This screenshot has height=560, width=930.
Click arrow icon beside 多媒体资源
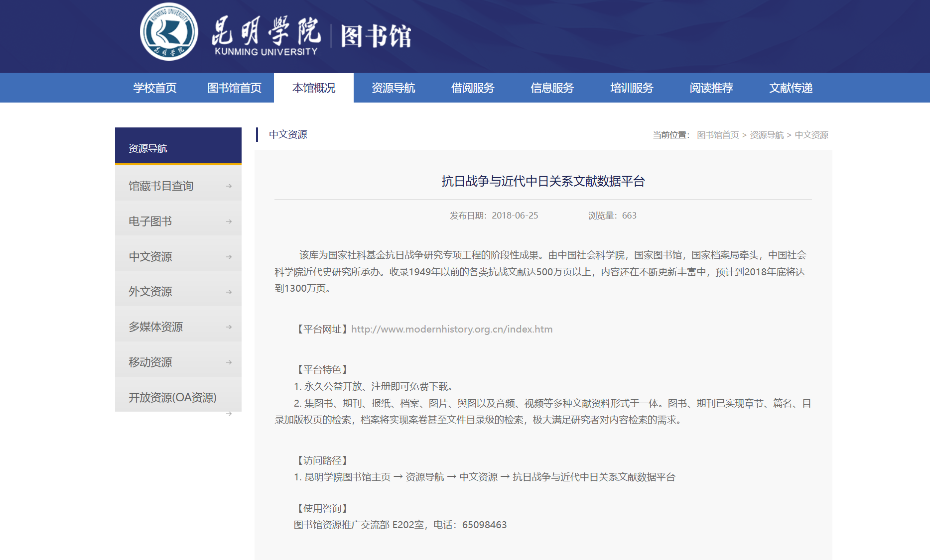point(229,327)
